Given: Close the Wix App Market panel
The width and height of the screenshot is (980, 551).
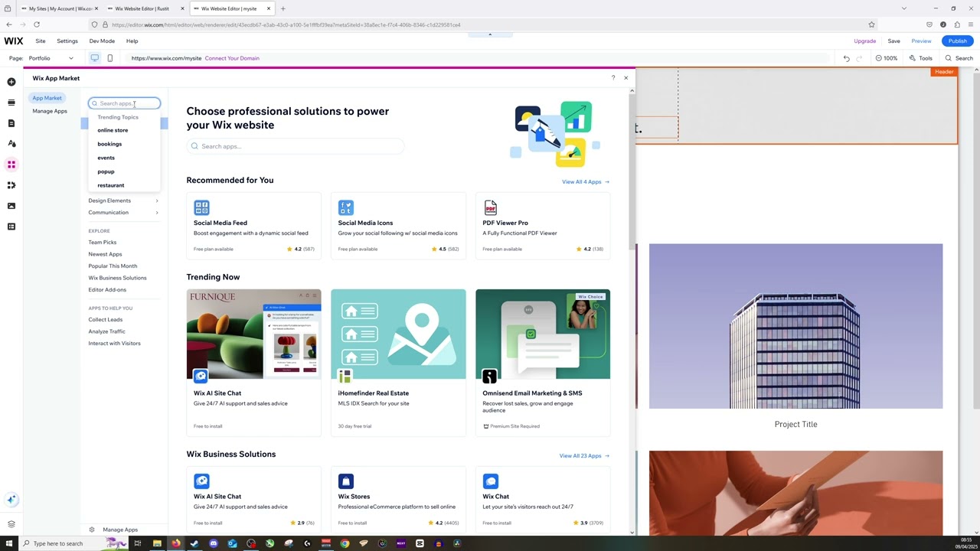Looking at the screenshot, I should (x=626, y=78).
